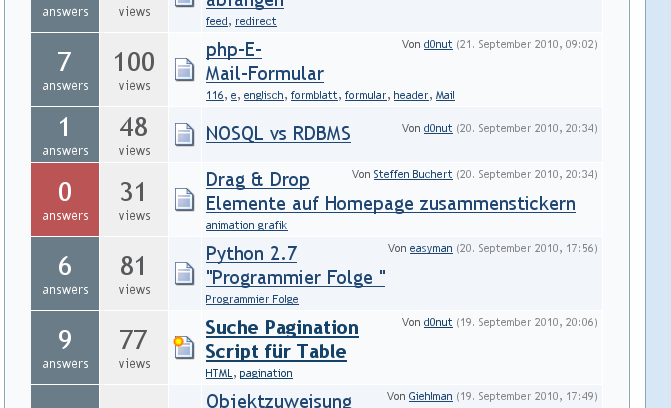The width and height of the screenshot is (671, 408).
Task: Open the NOSQL vs RDBMS question
Action: [x=278, y=134]
